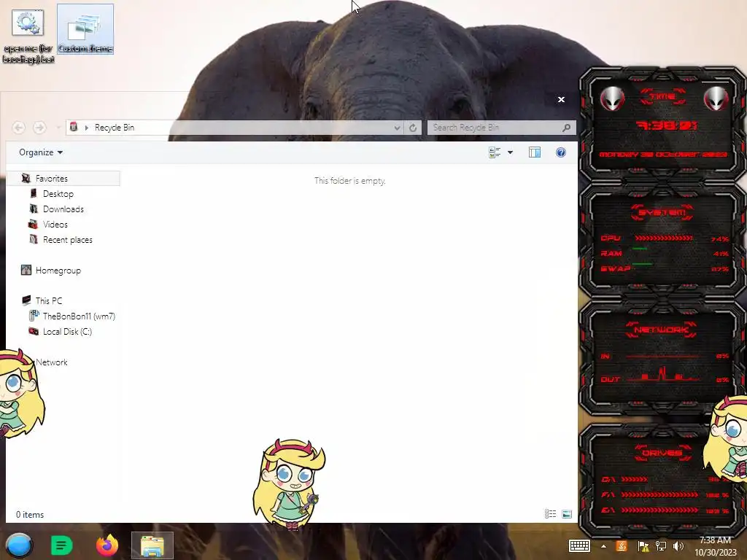Click the orange Java tray icon

tap(622, 546)
